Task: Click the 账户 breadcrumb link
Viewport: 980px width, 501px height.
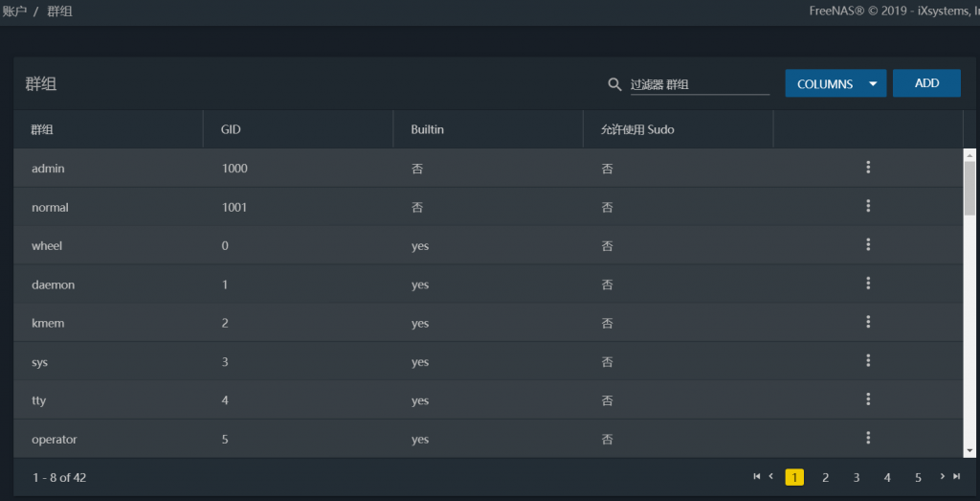Action: coord(14,11)
